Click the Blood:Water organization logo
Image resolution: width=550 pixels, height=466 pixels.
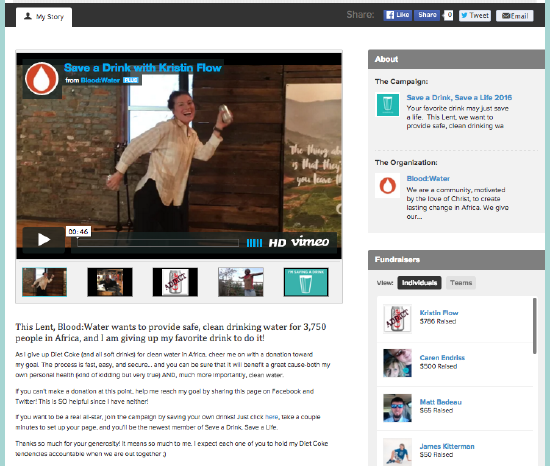click(388, 185)
